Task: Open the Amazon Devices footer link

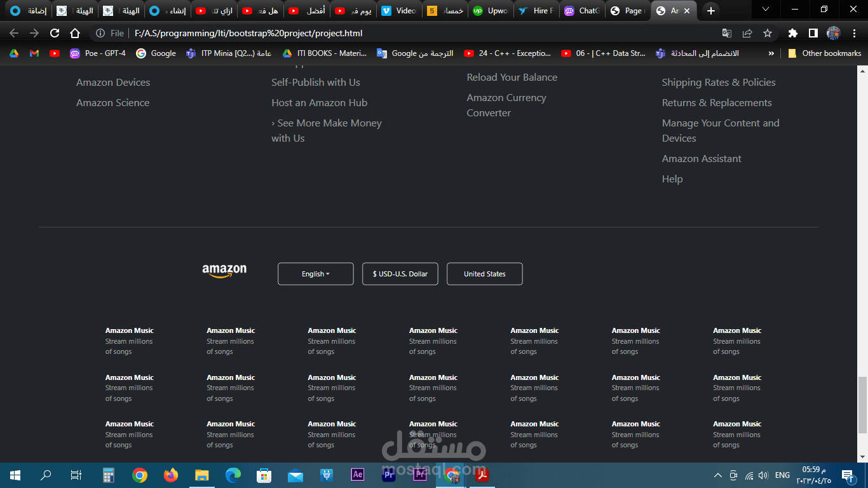Action: (x=113, y=83)
